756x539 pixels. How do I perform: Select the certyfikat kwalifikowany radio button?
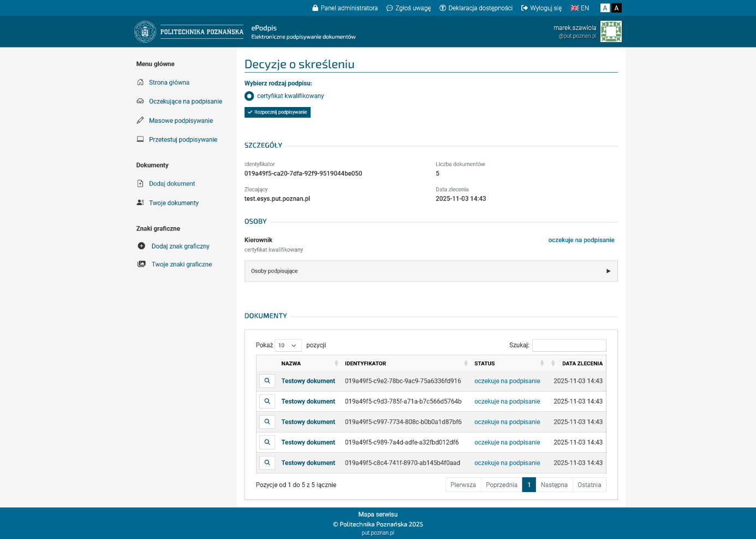pyautogui.click(x=249, y=96)
